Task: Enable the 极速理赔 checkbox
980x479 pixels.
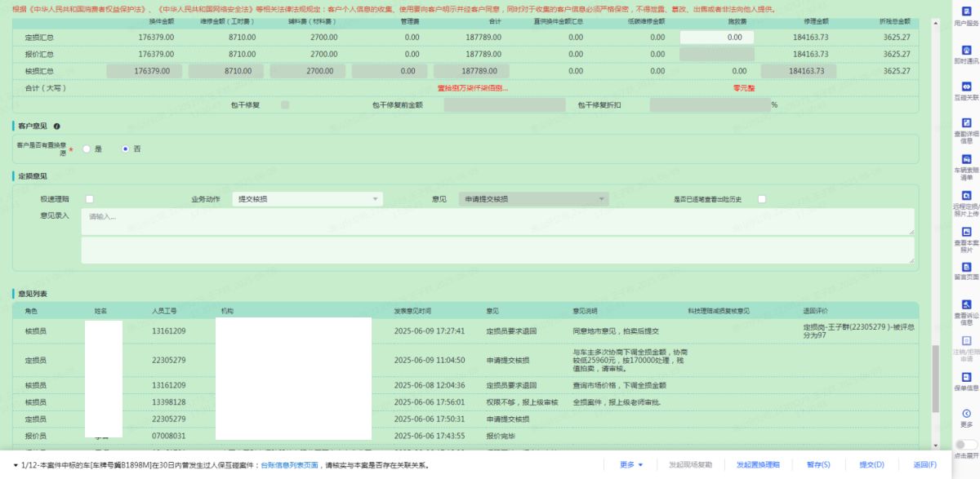Action: [x=90, y=198]
